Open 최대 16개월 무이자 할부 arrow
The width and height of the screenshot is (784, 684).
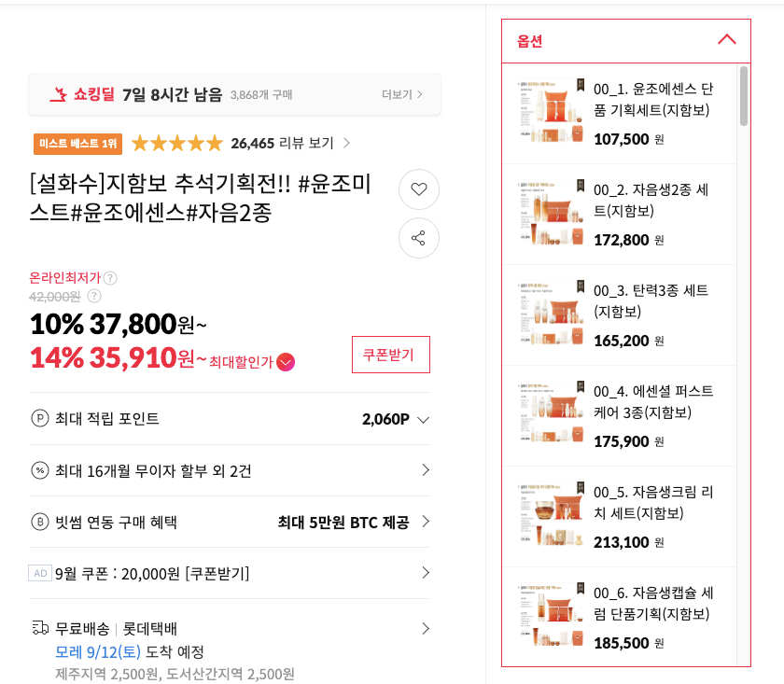coord(426,470)
